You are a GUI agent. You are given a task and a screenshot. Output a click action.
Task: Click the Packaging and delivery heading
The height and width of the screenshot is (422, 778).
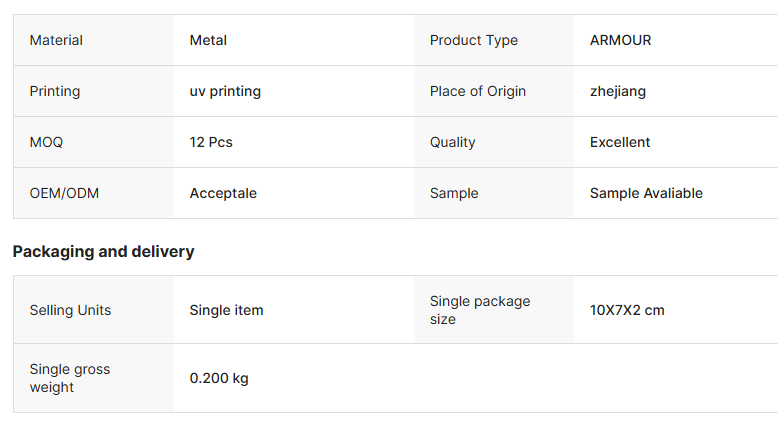[103, 251]
